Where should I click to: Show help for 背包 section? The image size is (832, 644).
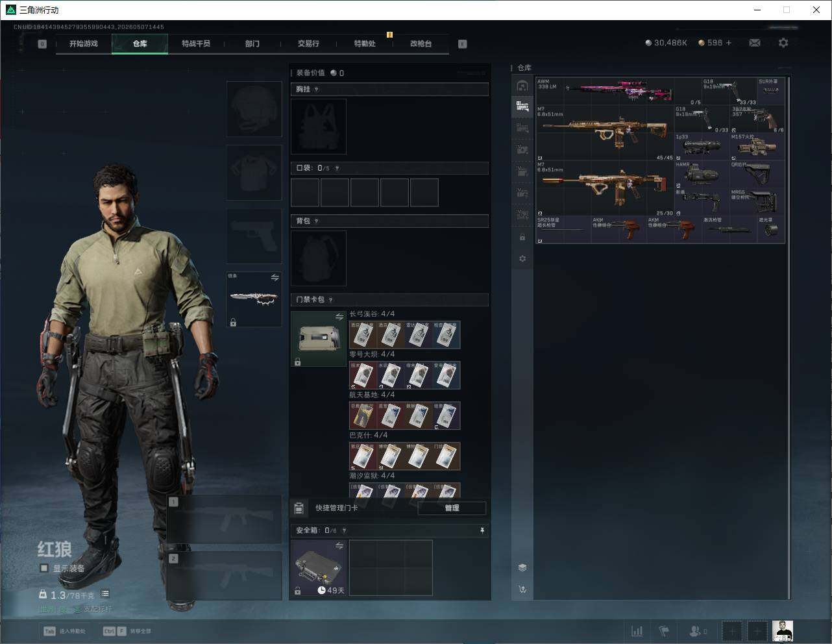pyautogui.click(x=317, y=221)
